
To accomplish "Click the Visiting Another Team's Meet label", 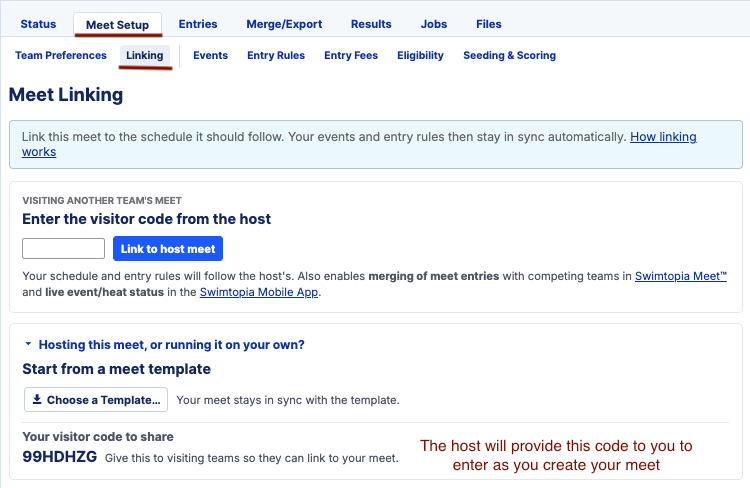I will click(x=102, y=200).
